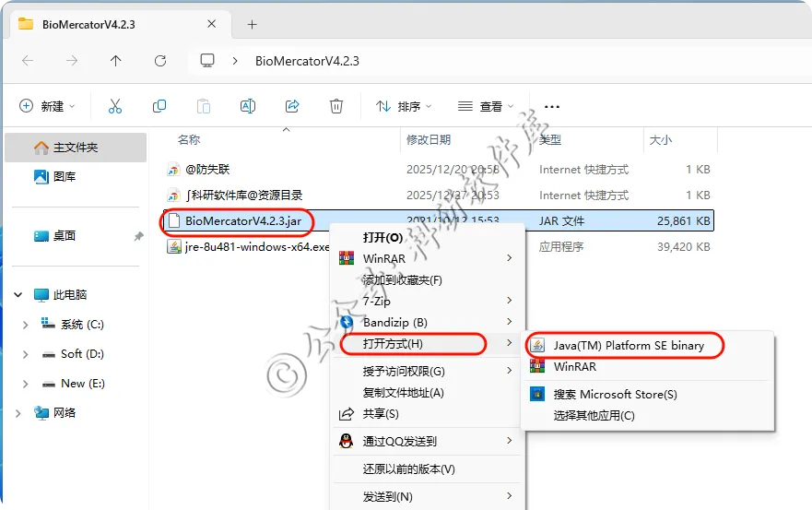Click the folder icon on BioMercatorV4.2.3 tab
The height and width of the screenshot is (510, 812).
click(26, 24)
